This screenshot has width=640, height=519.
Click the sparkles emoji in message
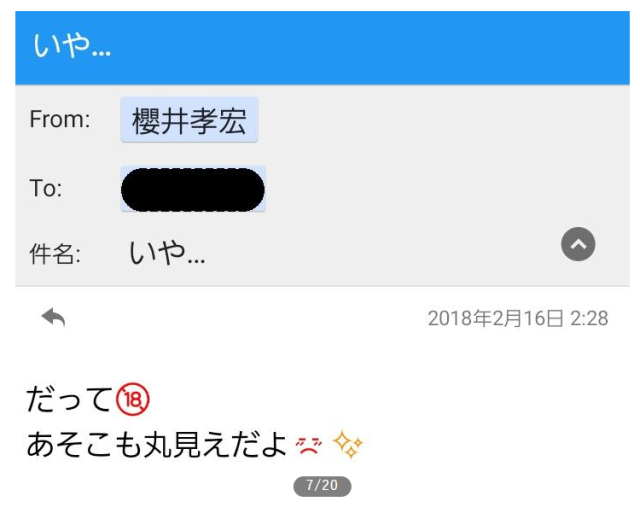[x=348, y=444]
